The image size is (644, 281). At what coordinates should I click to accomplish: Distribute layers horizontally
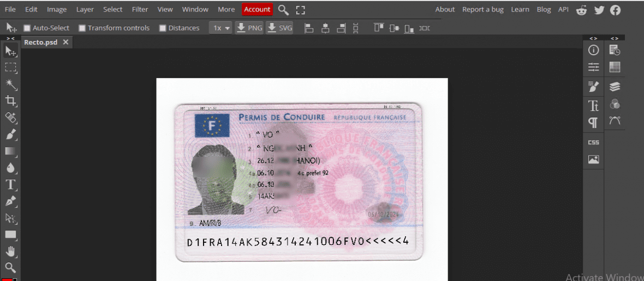pyautogui.click(x=424, y=28)
